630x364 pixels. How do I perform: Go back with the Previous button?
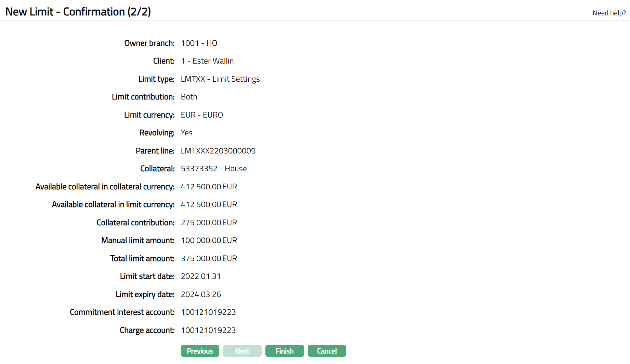(200, 351)
